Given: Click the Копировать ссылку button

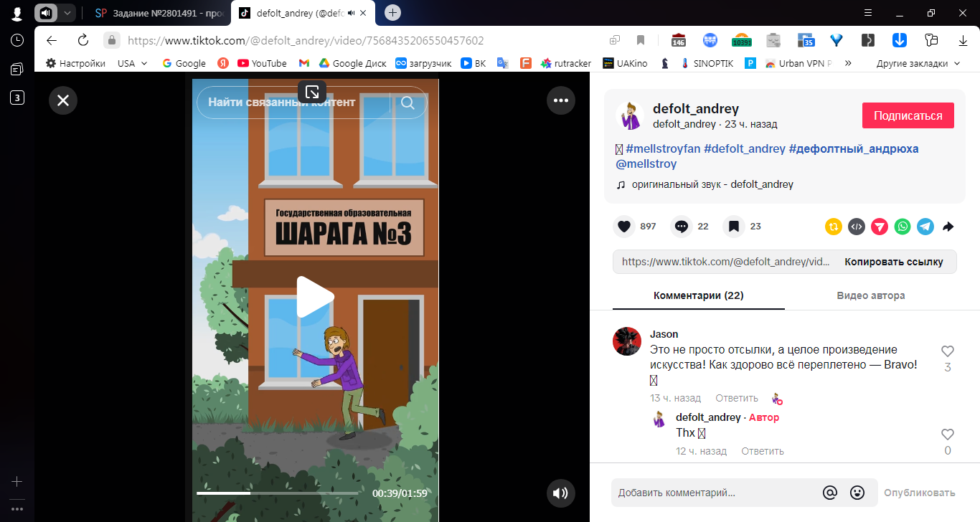Looking at the screenshot, I should [x=894, y=262].
